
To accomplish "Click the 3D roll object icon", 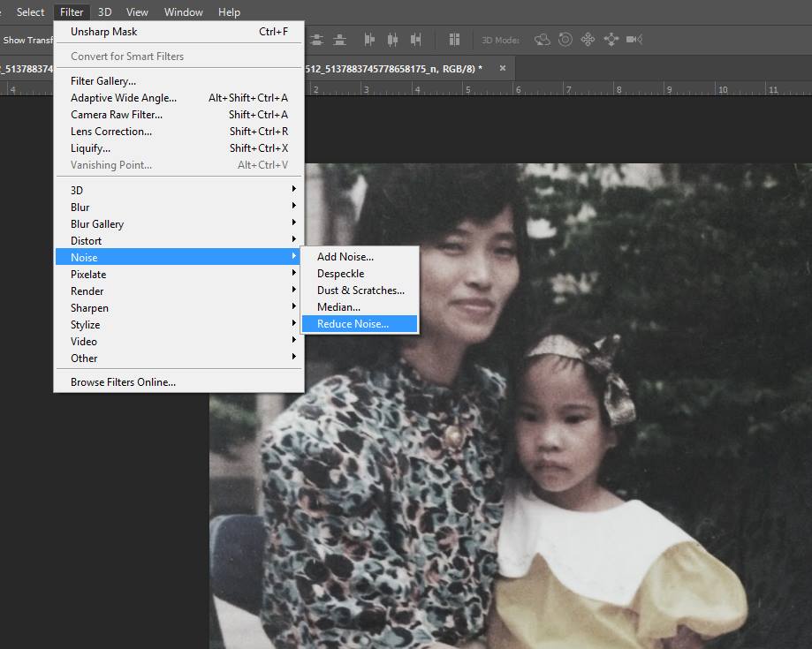I will point(565,40).
